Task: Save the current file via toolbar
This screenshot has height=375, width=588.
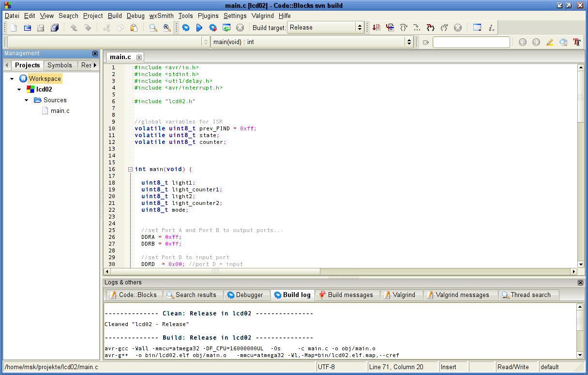Action: (x=41, y=28)
